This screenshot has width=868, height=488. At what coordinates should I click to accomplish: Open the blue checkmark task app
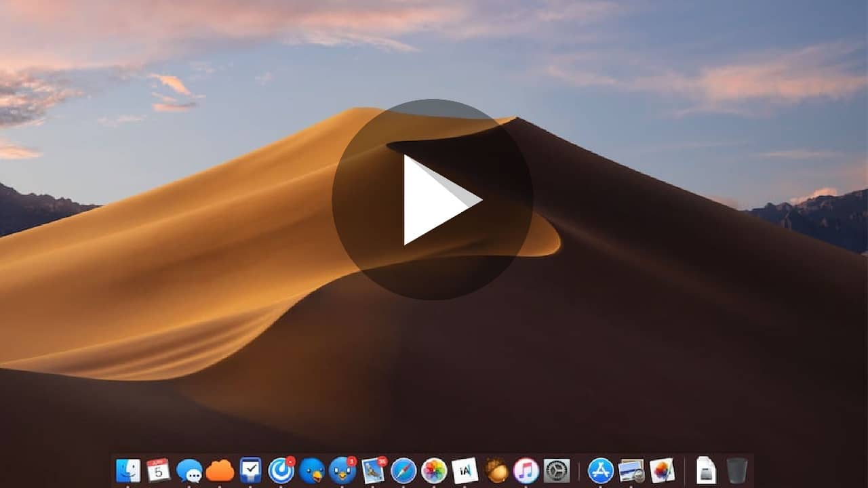pyautogui.click(x=250, y=470)
